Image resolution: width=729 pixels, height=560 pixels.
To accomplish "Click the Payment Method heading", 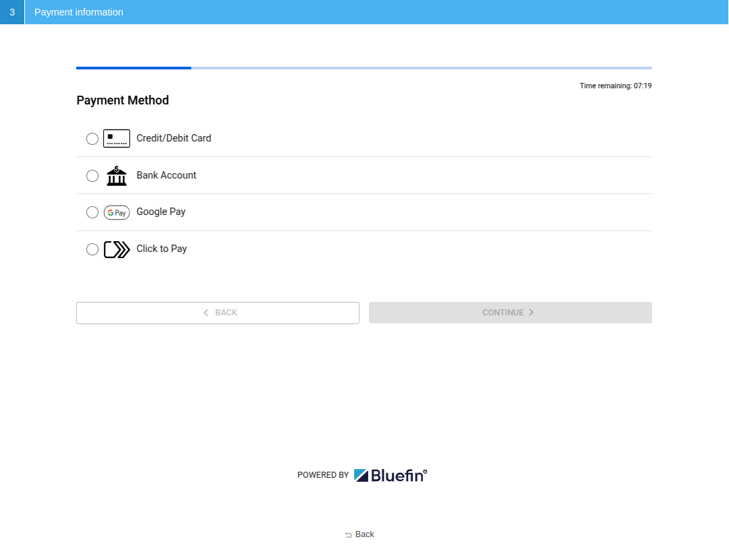I will [123, 100].
